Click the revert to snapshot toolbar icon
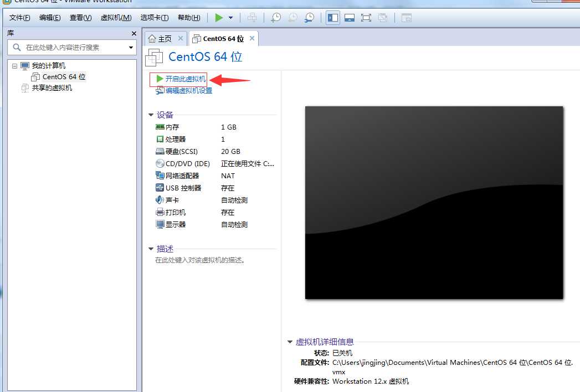The width and height of the screenshot is (580, 392). [x=292, y=17]
